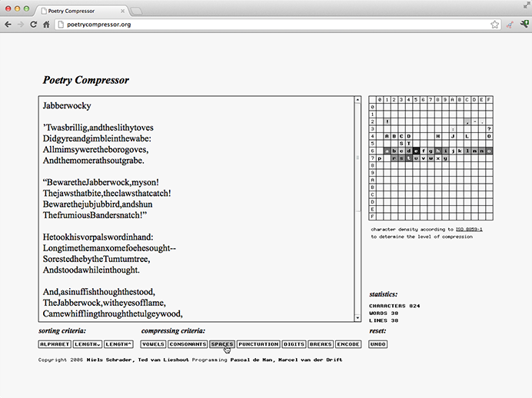
Task: Open the ISO 8859-1 link
Action: (x=468, y=230)
